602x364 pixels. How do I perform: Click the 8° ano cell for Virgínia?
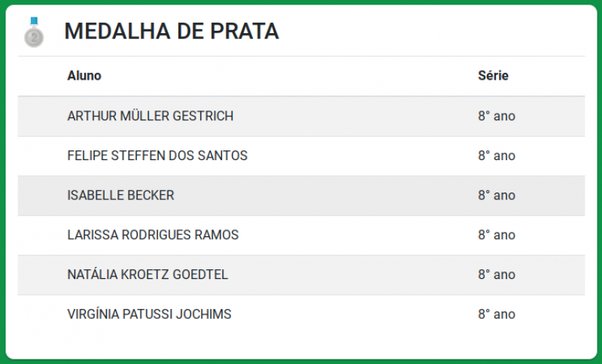[497, 314]
